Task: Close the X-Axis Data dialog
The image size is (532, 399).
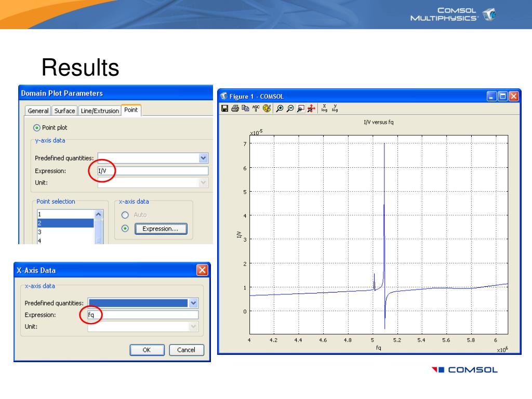Action: (x=202, y=270)
